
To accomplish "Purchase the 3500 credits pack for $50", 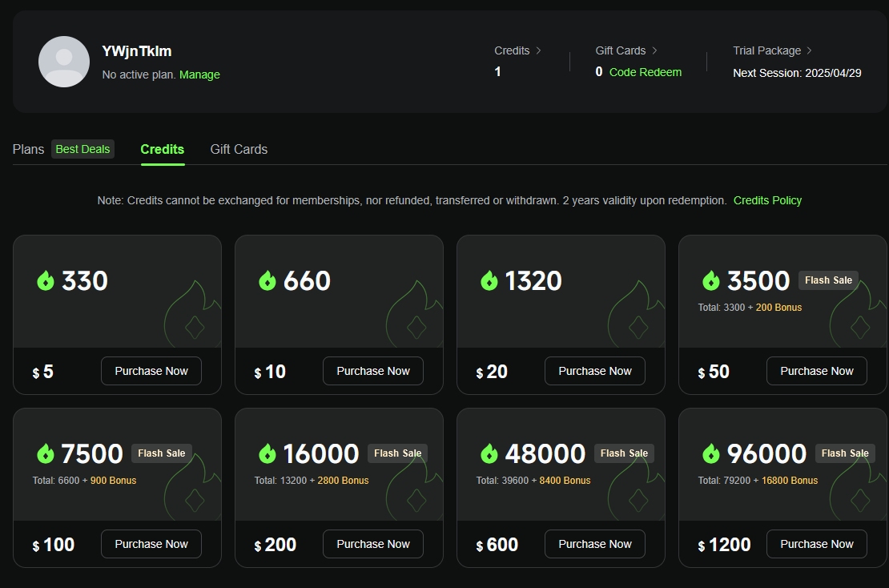I will pos(816,371).
